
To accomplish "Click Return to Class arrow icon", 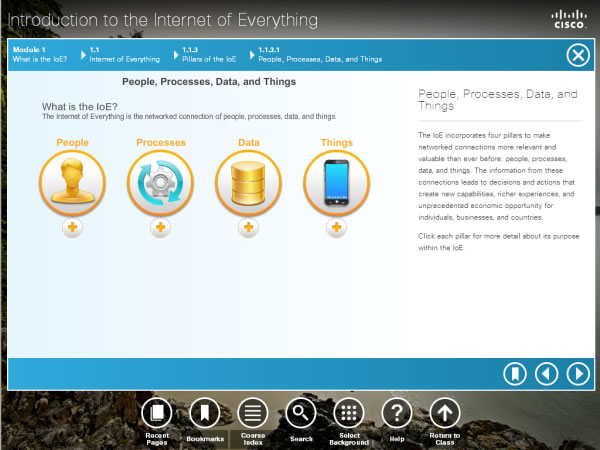I will tap(445, 413).
